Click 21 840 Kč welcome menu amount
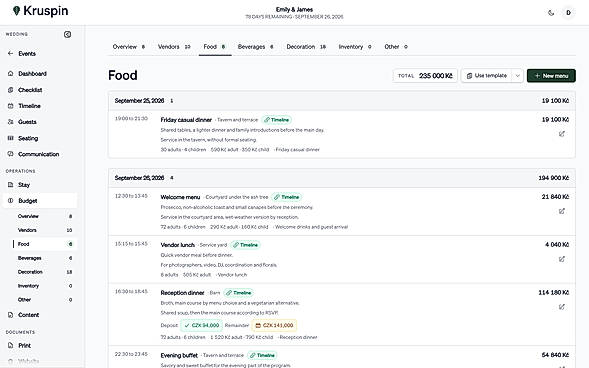This screenshot has width=589, height=368. pos(555,197)
